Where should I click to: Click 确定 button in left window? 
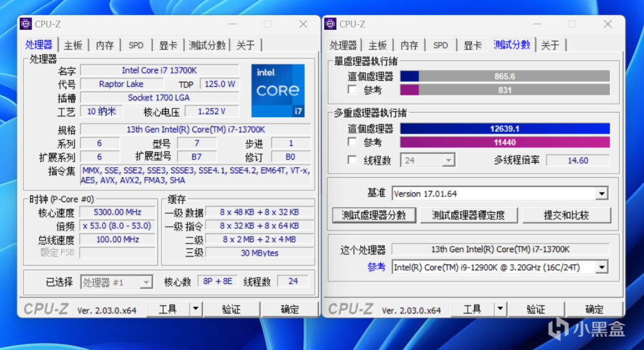click(x=290, y=309)
